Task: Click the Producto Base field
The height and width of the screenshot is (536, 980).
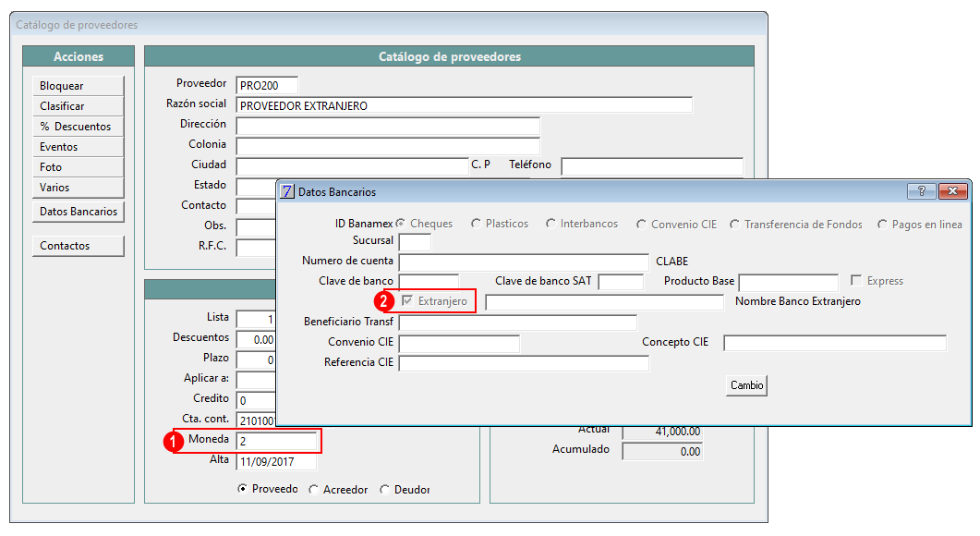Action: pyautogui.click(x=788, y=282)
